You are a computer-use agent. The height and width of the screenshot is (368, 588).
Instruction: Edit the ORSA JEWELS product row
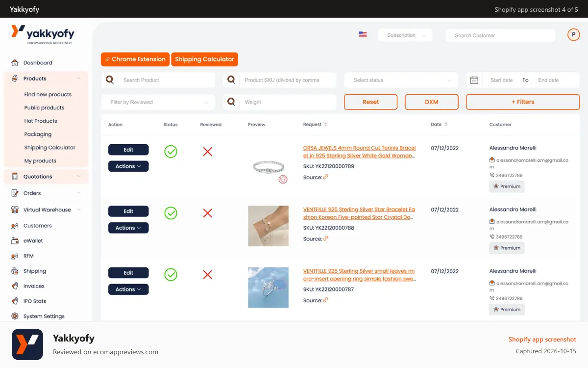tap(128, 150)
